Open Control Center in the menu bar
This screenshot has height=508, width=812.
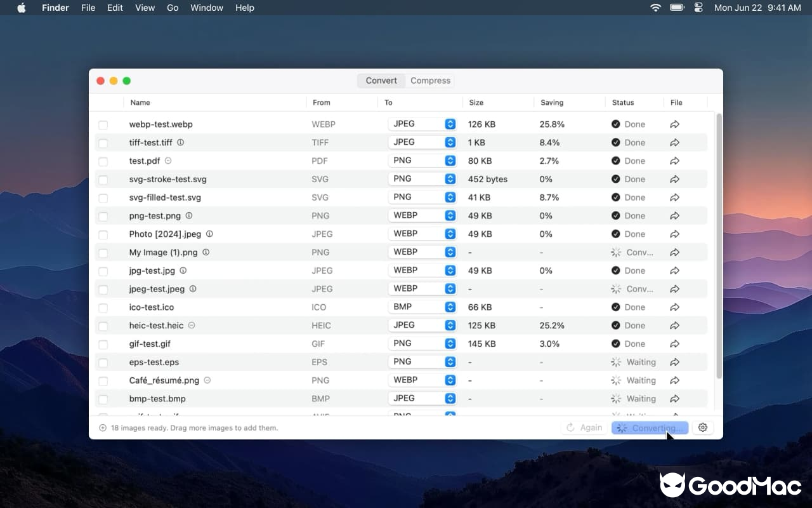(699, 8)
